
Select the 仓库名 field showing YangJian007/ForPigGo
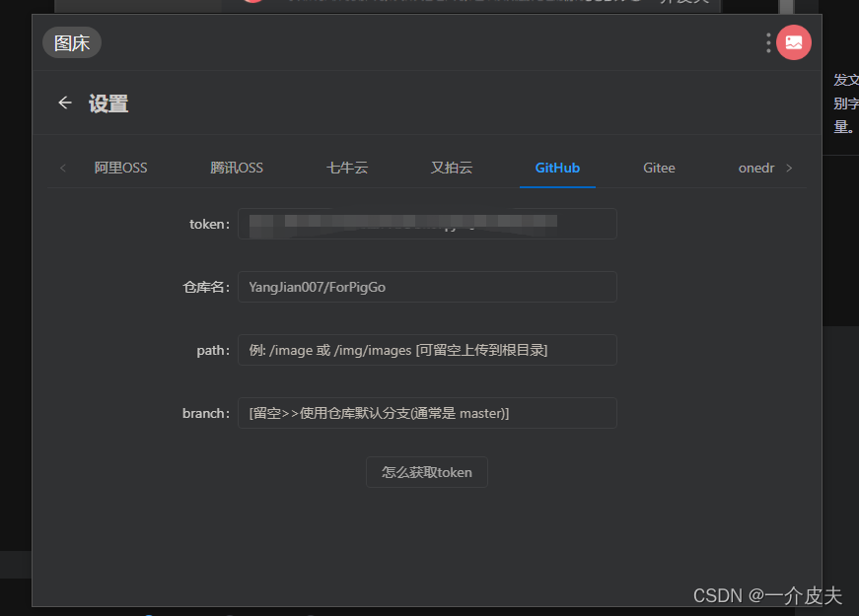tap(426, 287)
